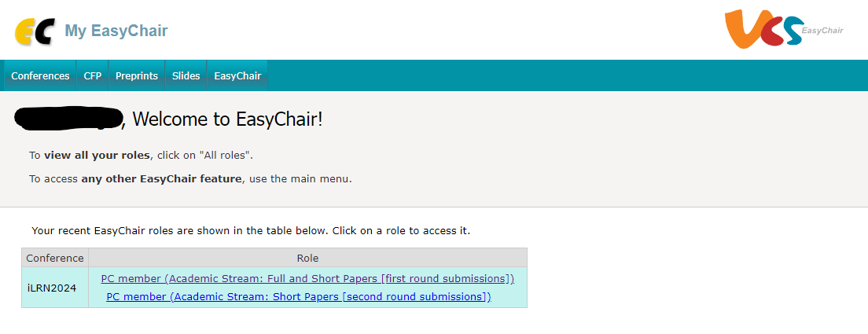Go to the Preprints menu

(137, 76)
